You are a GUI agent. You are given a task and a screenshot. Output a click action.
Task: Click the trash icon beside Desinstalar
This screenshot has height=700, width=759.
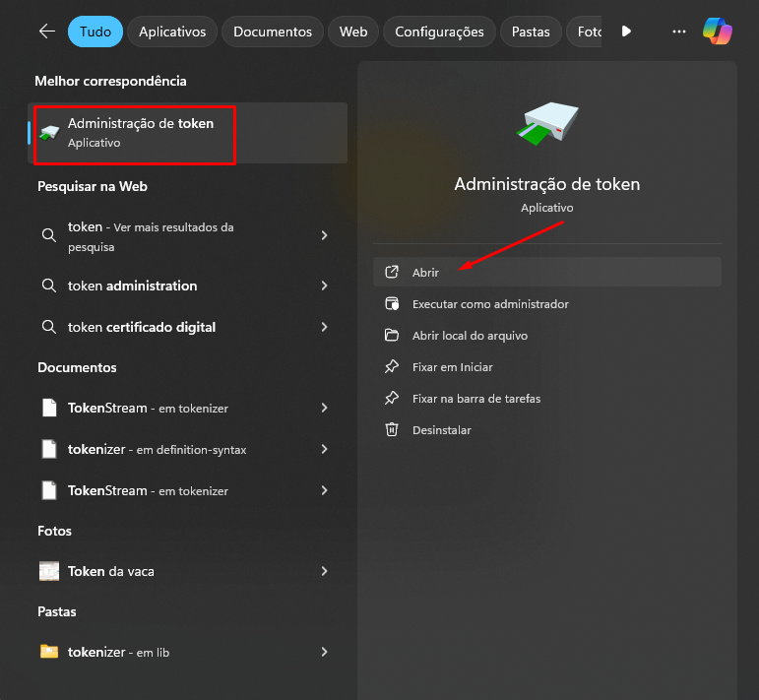[392, 430]
